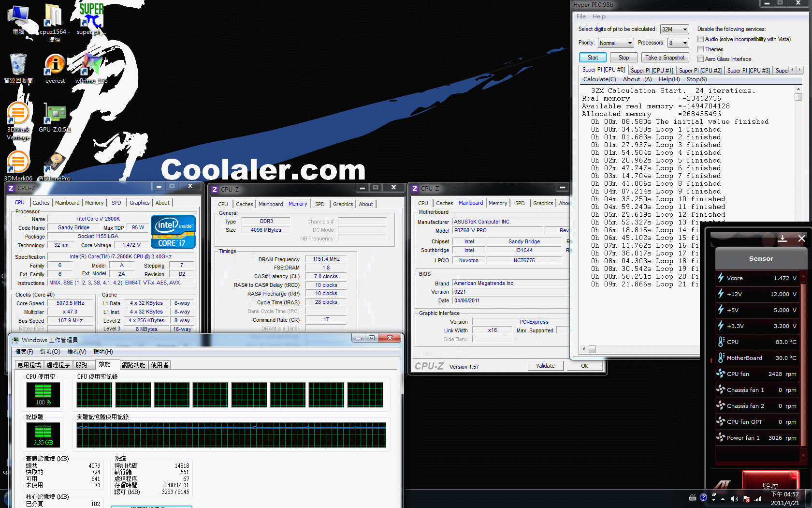812x508 pixels.
Task: Open the Processors count dropdown
Action: pyautogui.click(x=678, y=43)
